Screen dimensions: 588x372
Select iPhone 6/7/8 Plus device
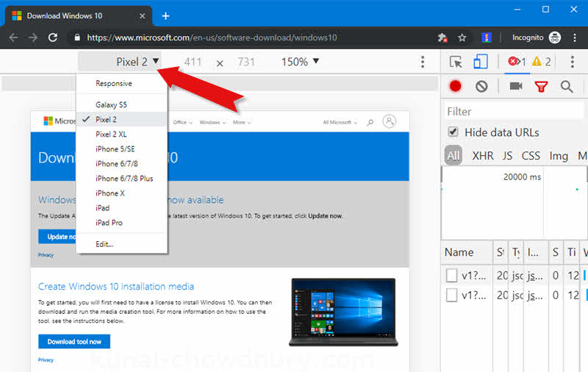point(122,179)
